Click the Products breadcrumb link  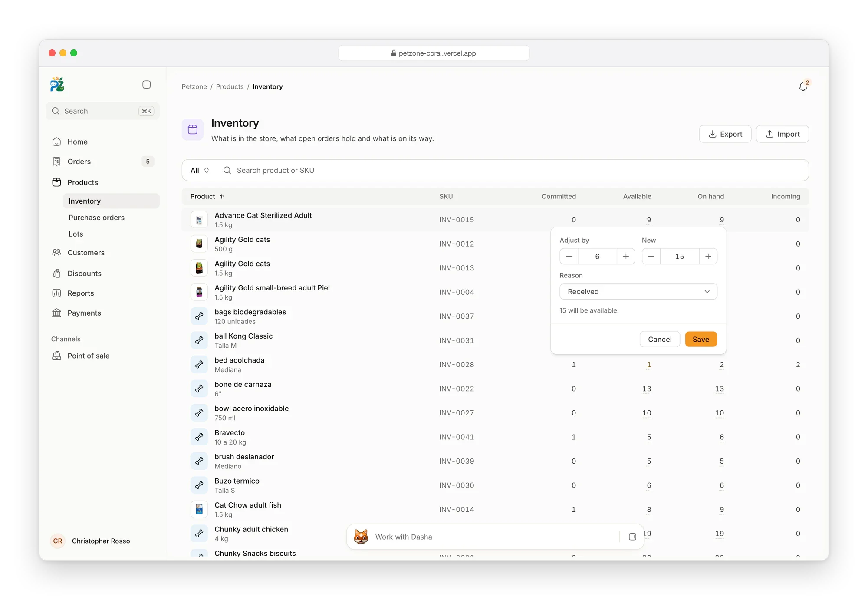tap(230, 87)
